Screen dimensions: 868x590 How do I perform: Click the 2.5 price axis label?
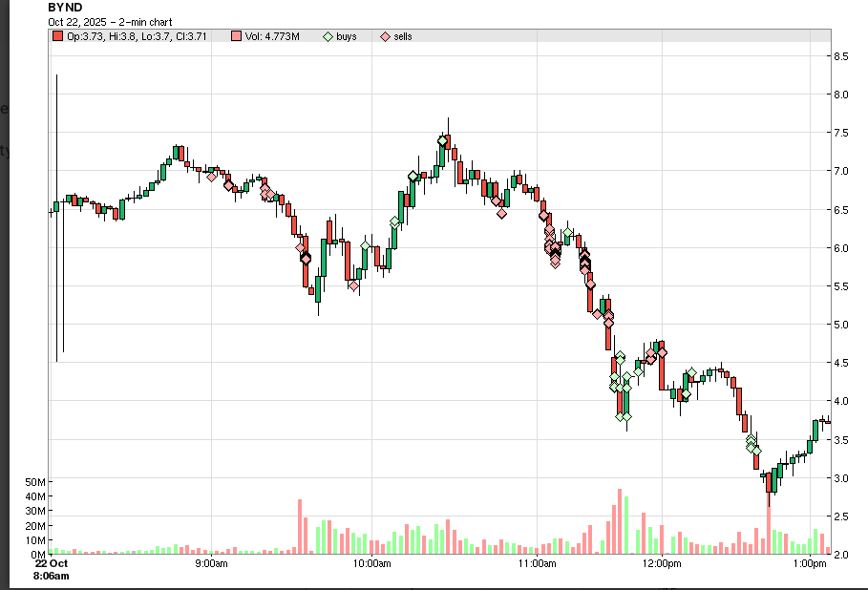(841, 516)
